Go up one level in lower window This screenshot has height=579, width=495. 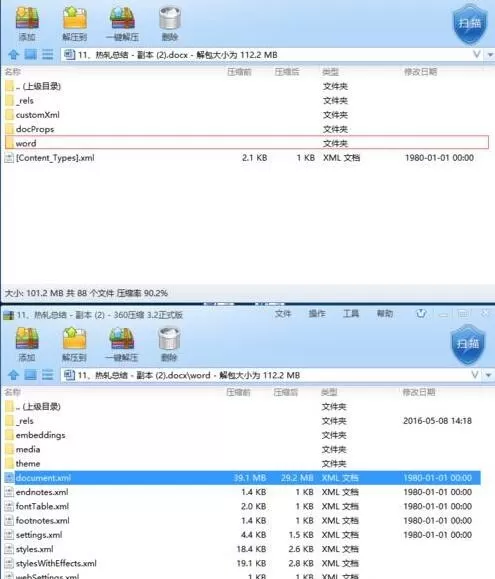(14, 375)
